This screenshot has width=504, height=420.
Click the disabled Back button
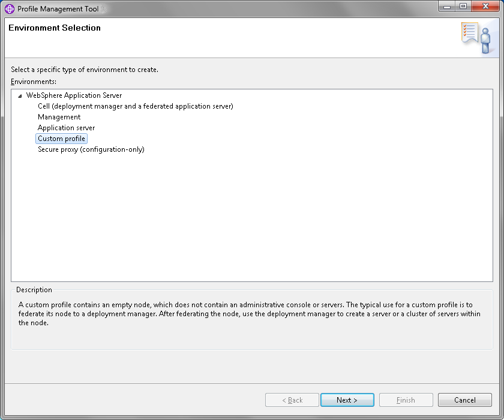(292, 400)
